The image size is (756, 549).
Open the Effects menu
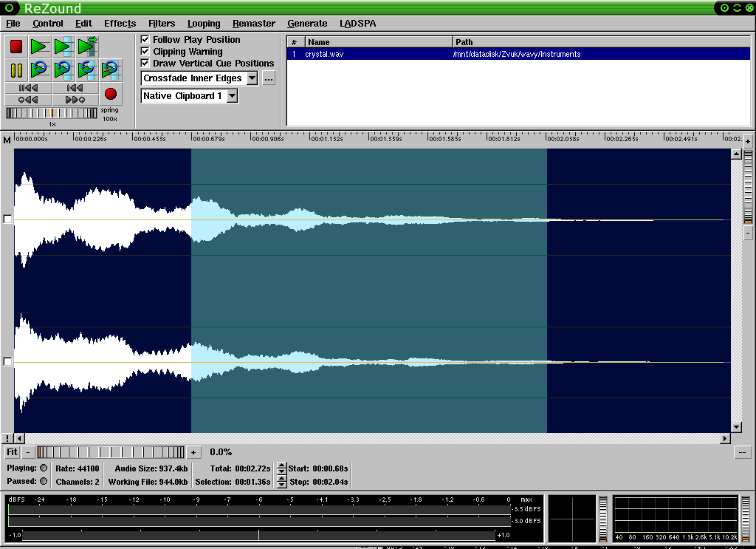(x=120, y=23)
